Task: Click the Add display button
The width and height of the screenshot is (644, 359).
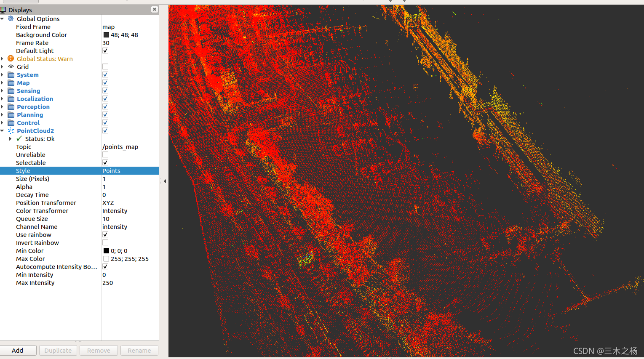Action: click(18, 350)
